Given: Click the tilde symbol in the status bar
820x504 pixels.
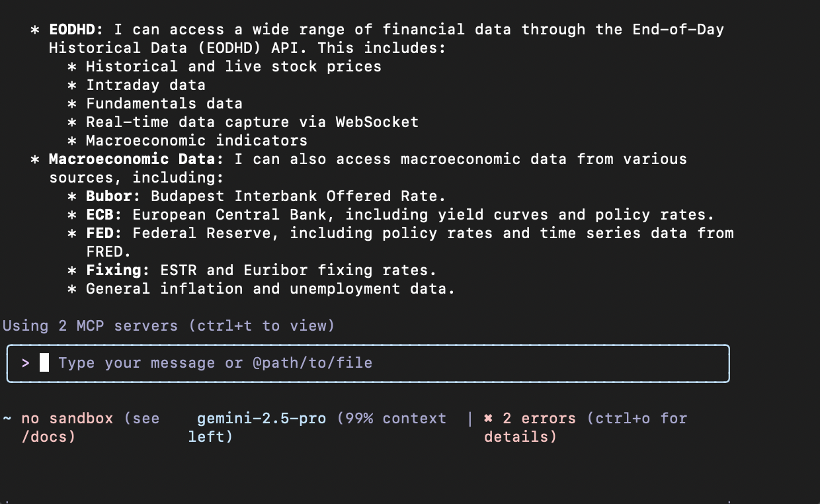Looking at the screenshot, I should click(x=6, y=418).
